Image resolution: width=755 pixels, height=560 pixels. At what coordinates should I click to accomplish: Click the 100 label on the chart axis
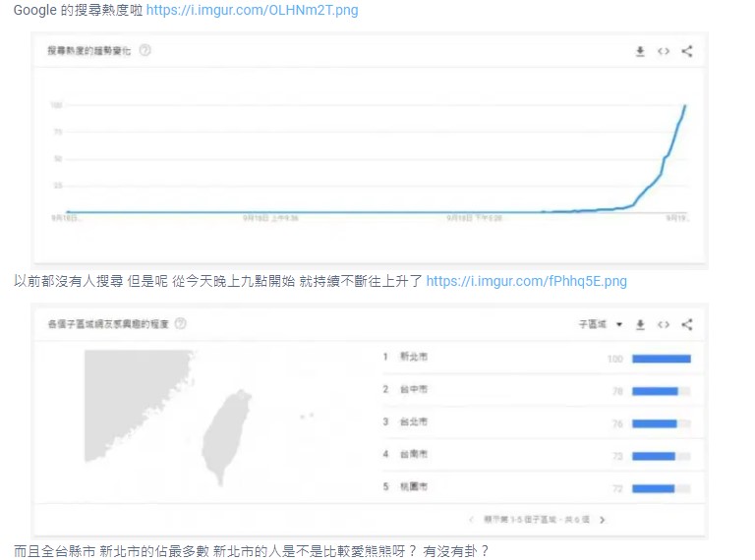coord(56,105)
